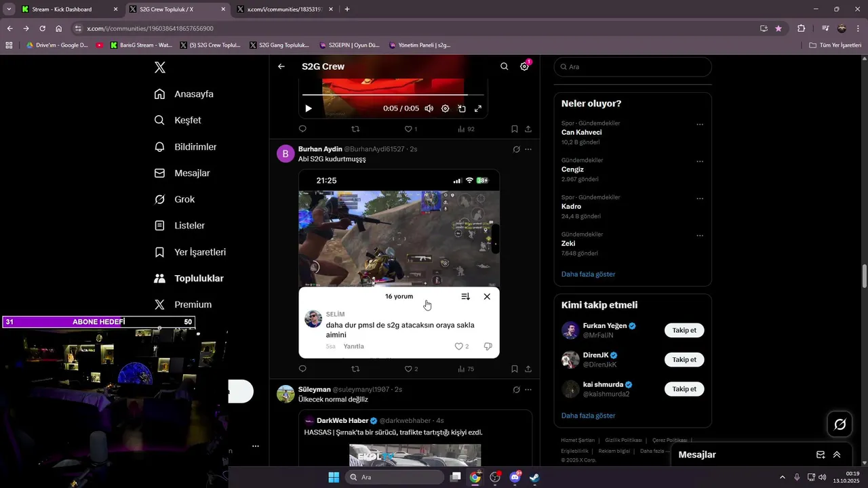Screen dimensions: 868x488
Task: Click the bookmark star in address bar
Action: coord(778,28)
